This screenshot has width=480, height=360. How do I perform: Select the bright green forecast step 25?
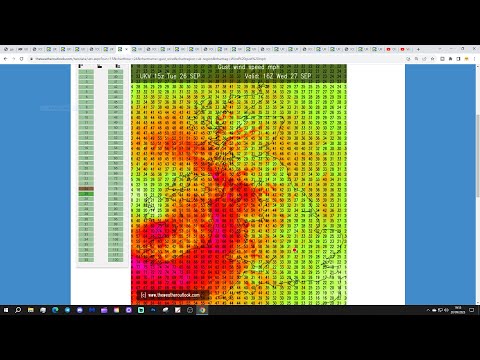[86, 194]
